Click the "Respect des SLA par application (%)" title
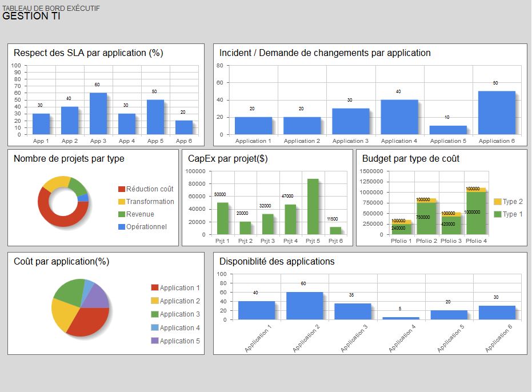This screenshot has height=392, width=532. click(x=88, y=53)
